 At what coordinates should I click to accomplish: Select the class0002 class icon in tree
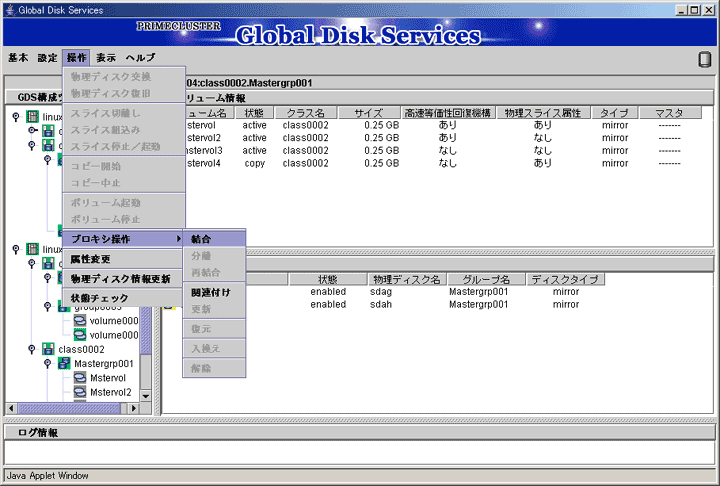(48, 349)
